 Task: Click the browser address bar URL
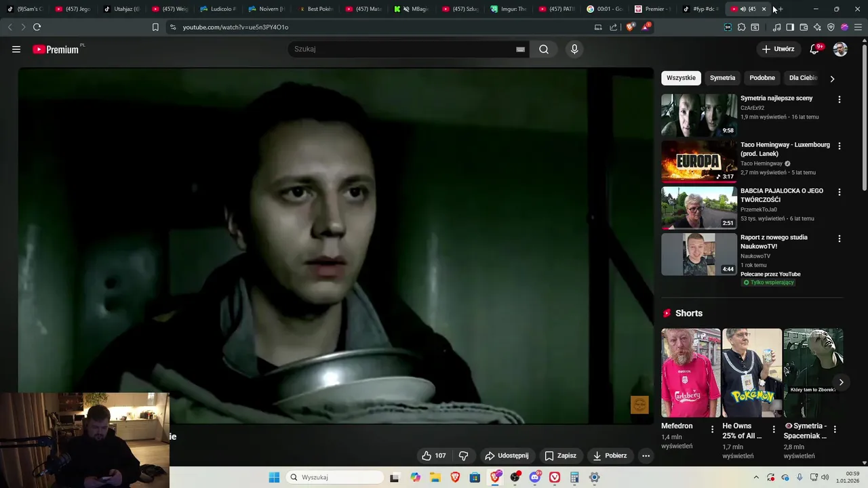point(235,27)
